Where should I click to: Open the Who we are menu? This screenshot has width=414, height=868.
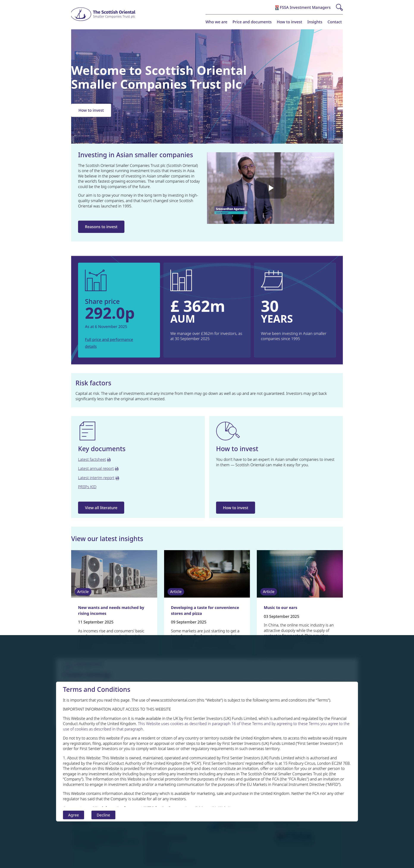click(x=216, y=22)
